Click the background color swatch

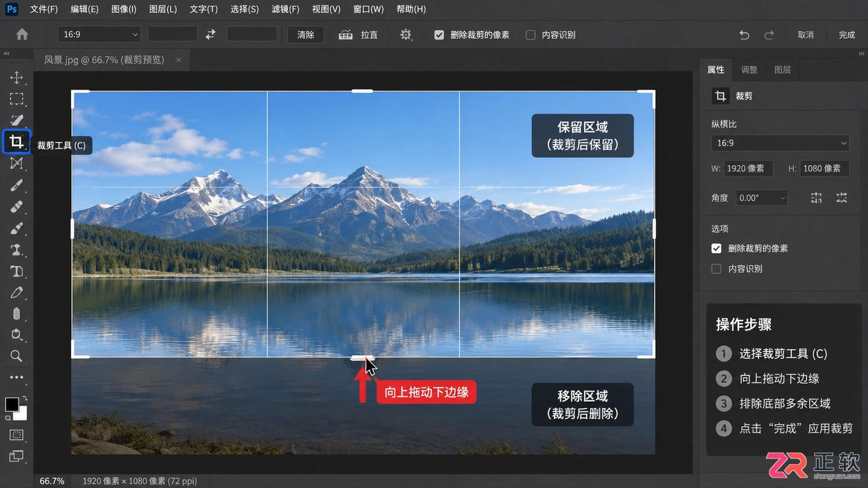tap(21, 414)
